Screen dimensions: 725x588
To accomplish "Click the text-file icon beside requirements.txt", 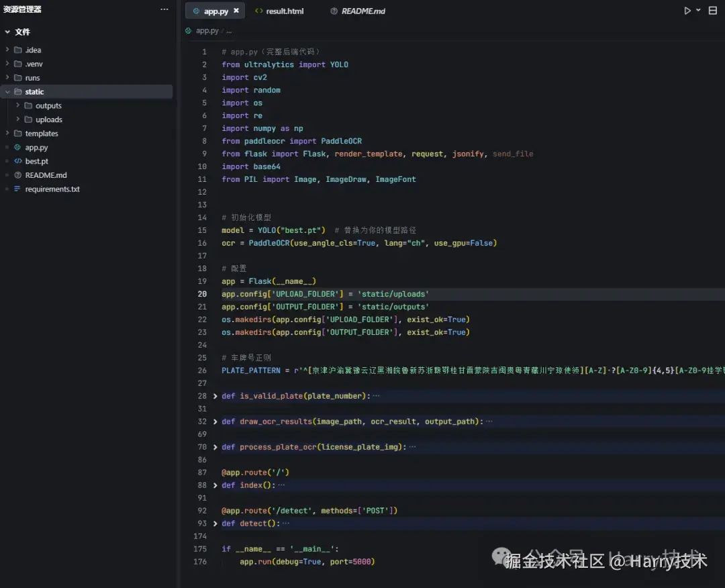I will [x=17, y=189].
